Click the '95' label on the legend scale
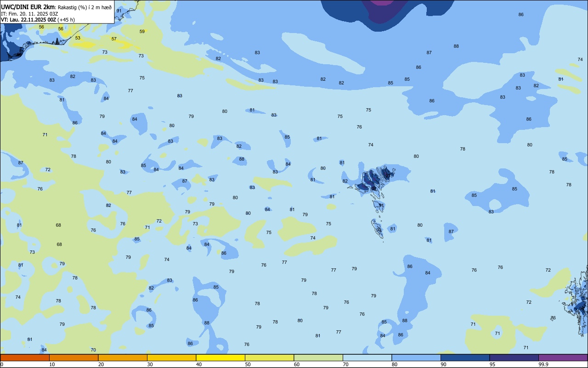 [492, 364]
